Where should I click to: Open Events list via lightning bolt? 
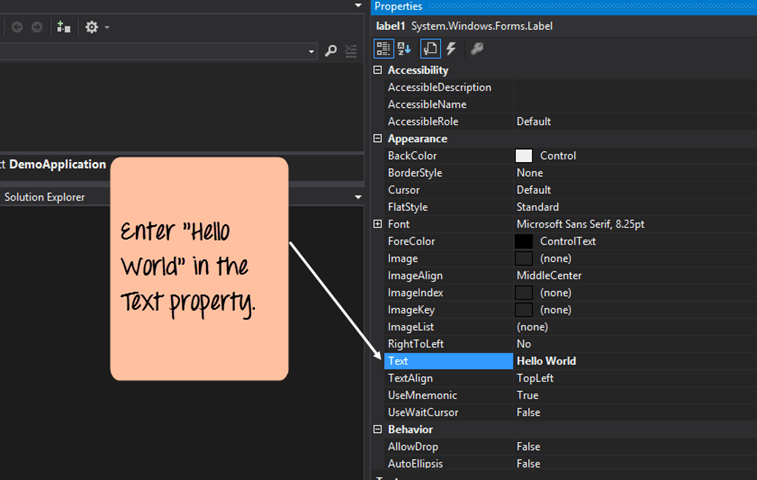click(451, 48)
